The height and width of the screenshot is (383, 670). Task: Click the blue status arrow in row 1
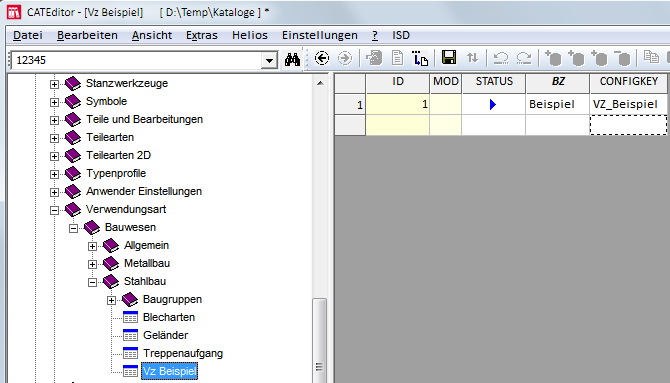pyautogui.click(x=493, y=104)
